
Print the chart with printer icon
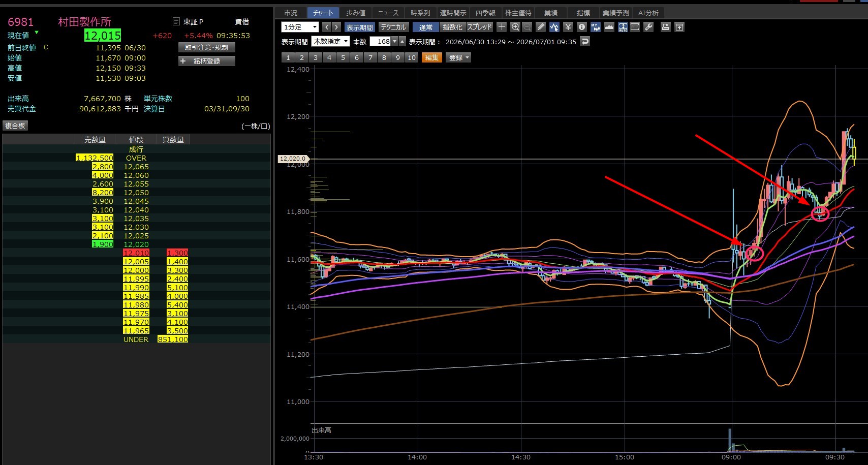(666, 27)
